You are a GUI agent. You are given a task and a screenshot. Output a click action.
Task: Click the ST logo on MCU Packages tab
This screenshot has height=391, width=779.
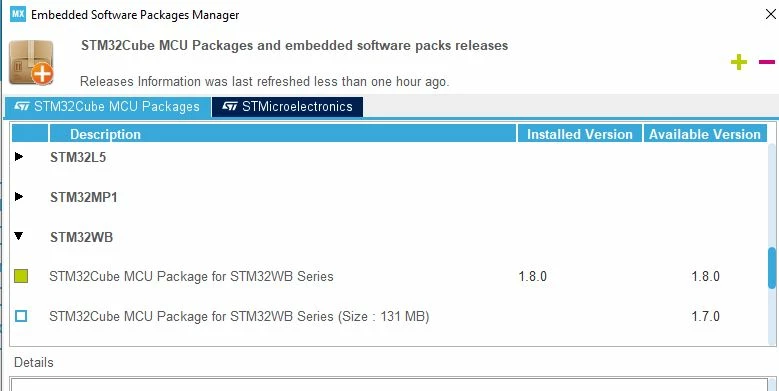[22, 107]
